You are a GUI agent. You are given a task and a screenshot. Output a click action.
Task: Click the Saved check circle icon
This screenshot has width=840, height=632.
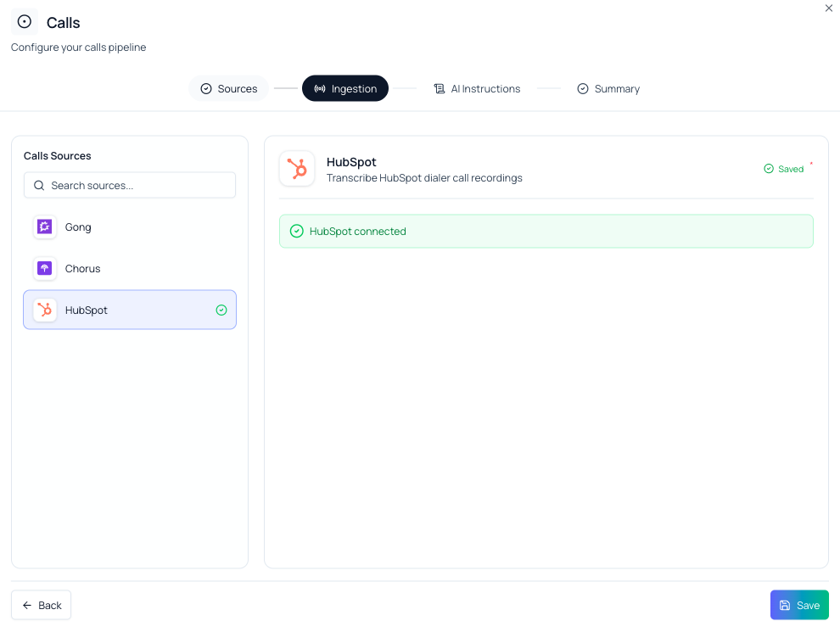[x=769, y=169]
